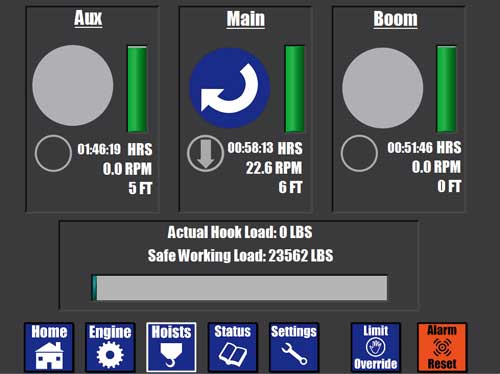Click the Aux green level bar

click(137, 89)
